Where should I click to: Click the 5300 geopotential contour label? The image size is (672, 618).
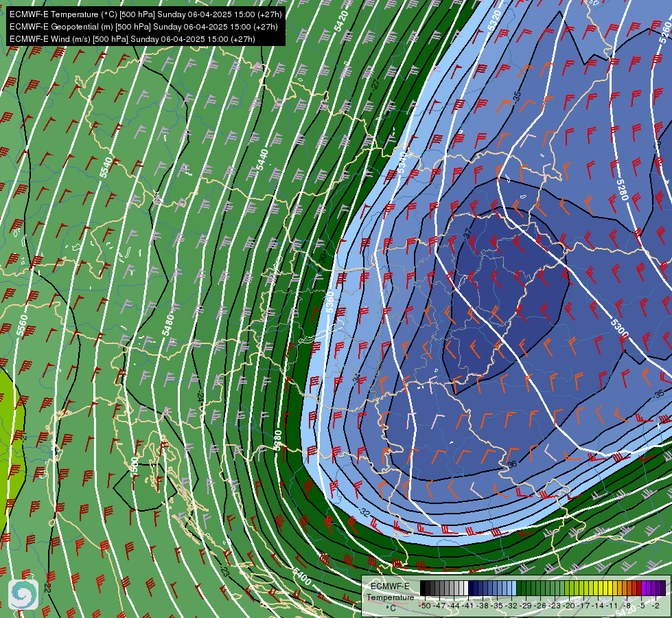click(x=619, y=328)
